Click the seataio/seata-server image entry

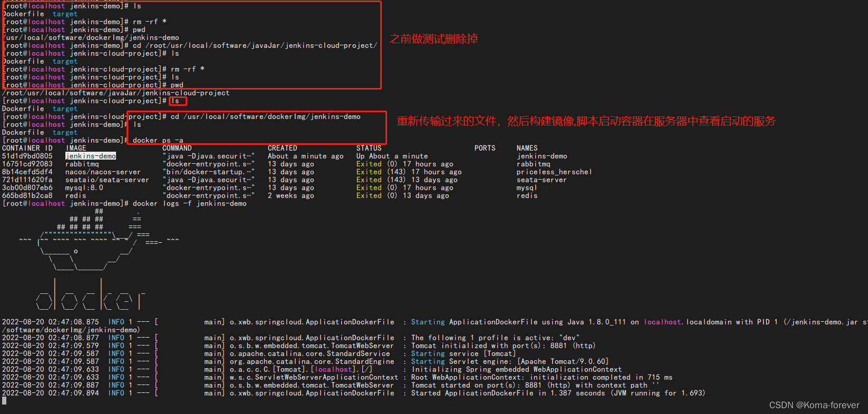coord(107,180)
